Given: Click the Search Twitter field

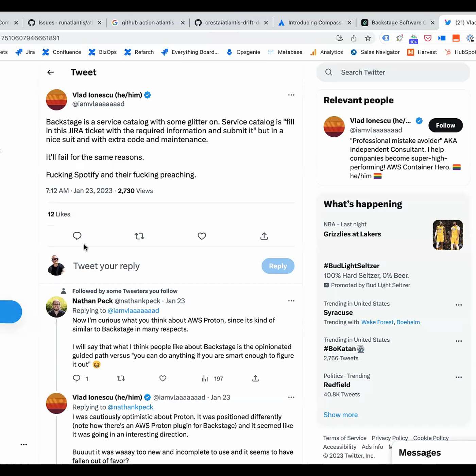Looking at the screenshot, I should coord(393,72).
